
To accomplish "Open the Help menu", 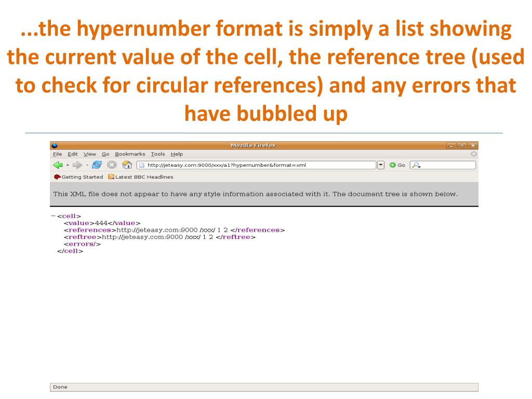I will [x=177, y=154].
